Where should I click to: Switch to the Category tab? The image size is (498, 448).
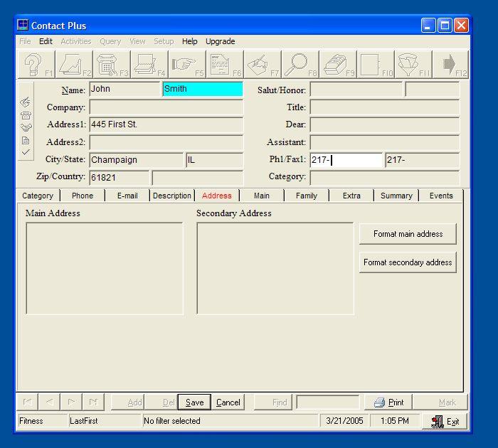pos(38,196)
